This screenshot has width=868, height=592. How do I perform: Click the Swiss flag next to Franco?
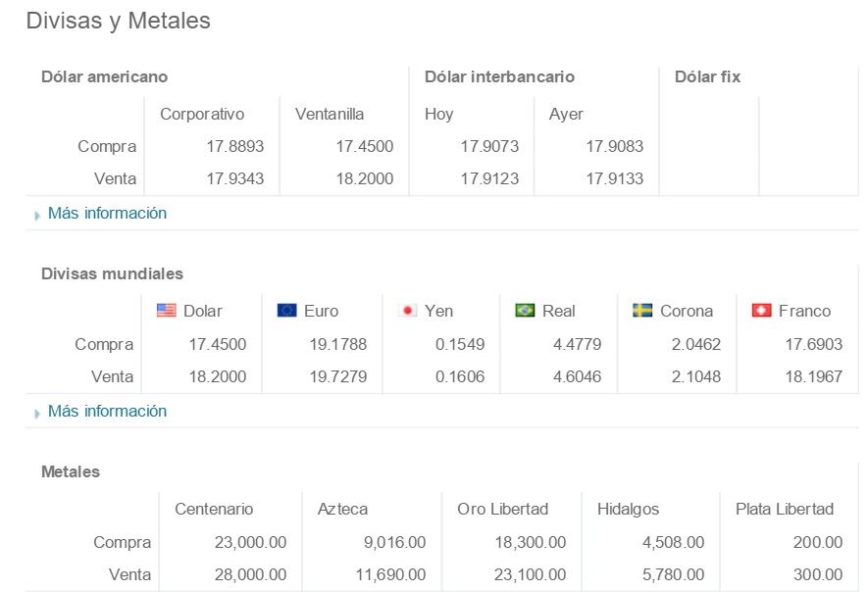760,311
